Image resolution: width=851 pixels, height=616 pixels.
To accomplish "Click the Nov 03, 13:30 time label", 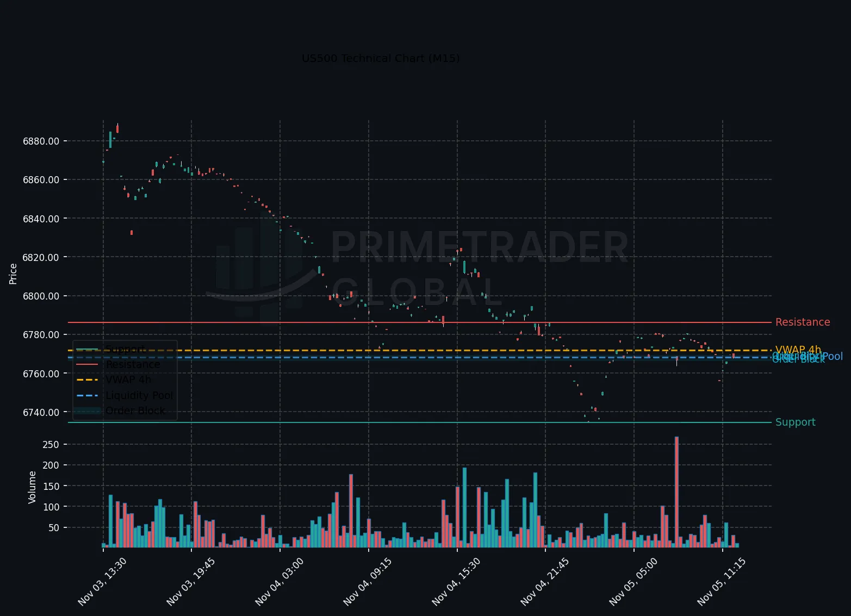I will [x=102, y=581].
